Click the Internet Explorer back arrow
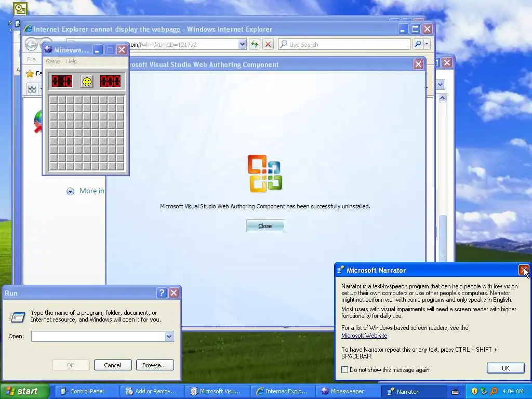Viewport: 532px width, 399px height. (31, 45)
